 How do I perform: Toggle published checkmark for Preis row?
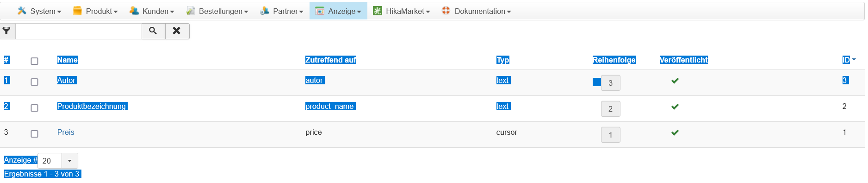coord(675,133)
